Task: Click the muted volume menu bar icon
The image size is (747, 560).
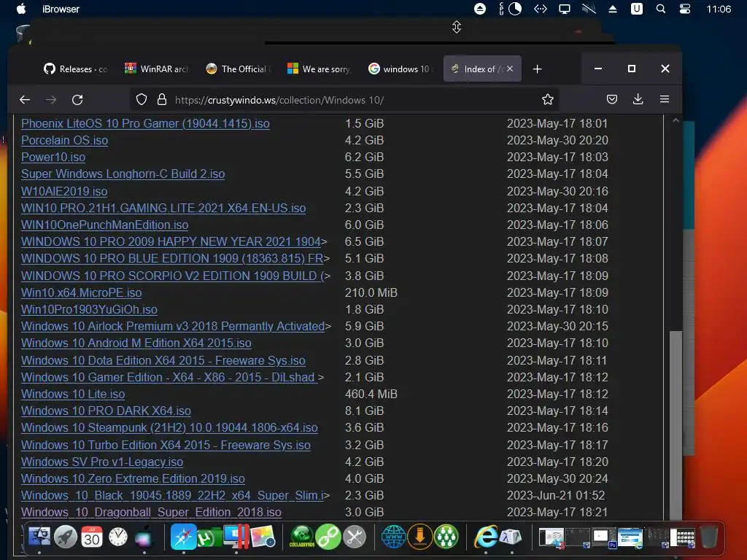Action: tap(589, 9)
